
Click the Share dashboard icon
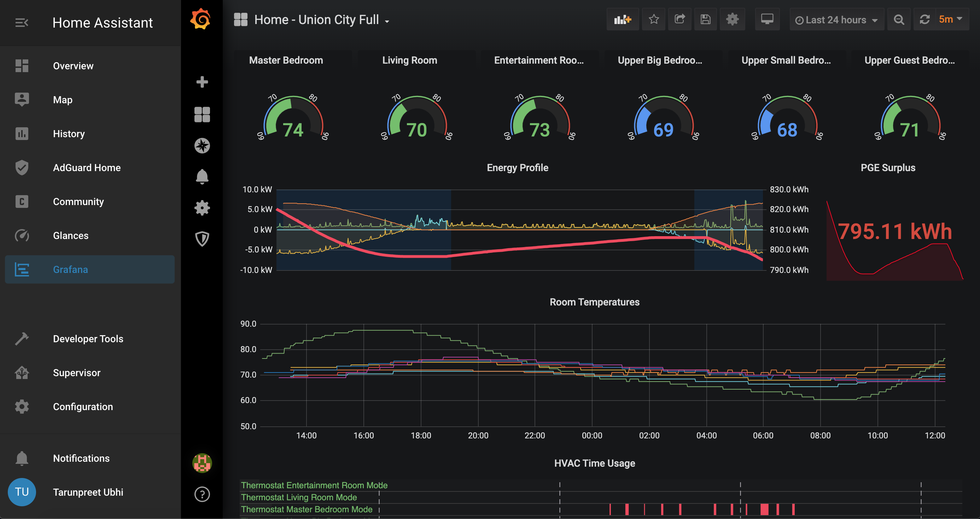tap(679, 19)
